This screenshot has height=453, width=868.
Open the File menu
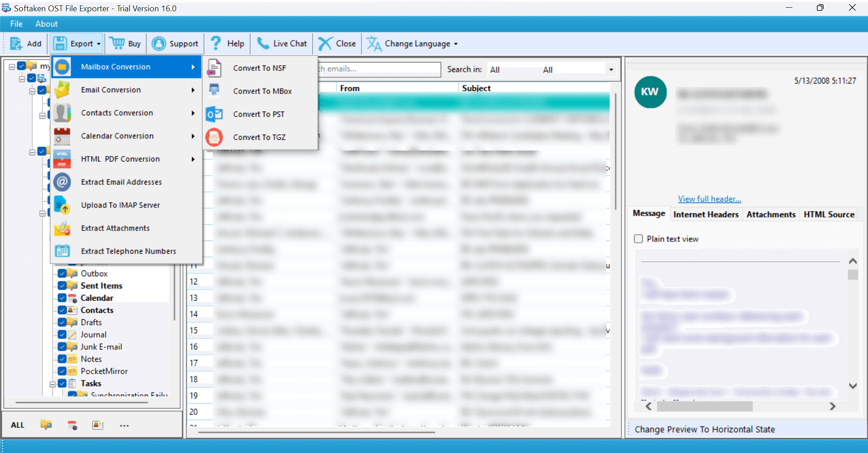click(16, 24)
